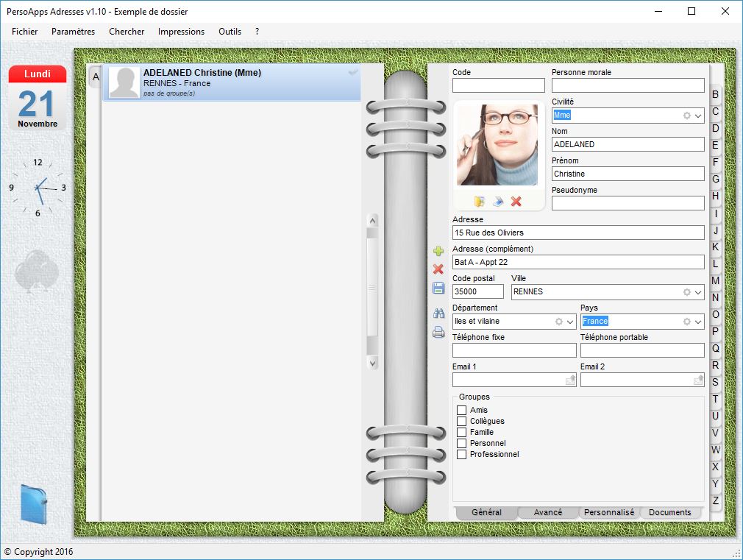This screenshot has height=560, width=743.
Task: Open the Outils menu
Action: click(230, 32)
